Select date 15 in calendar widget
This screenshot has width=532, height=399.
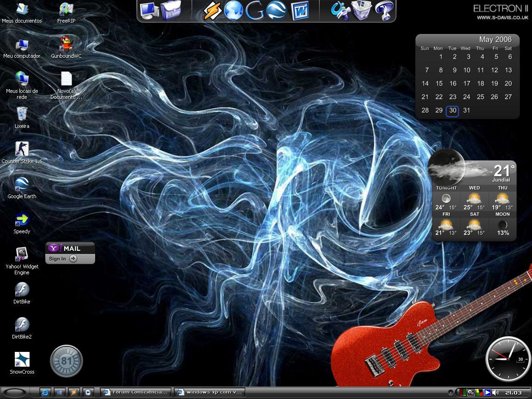coord(439,84)
